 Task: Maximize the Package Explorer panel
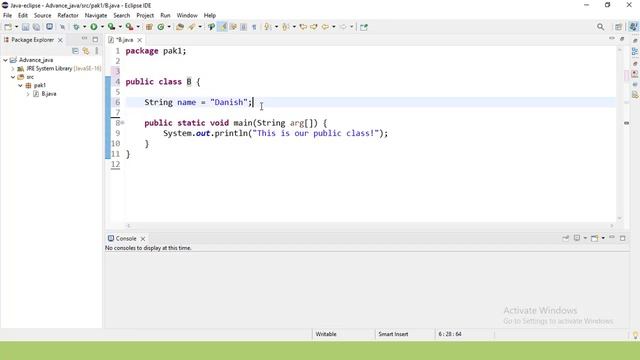click(95, 39)
